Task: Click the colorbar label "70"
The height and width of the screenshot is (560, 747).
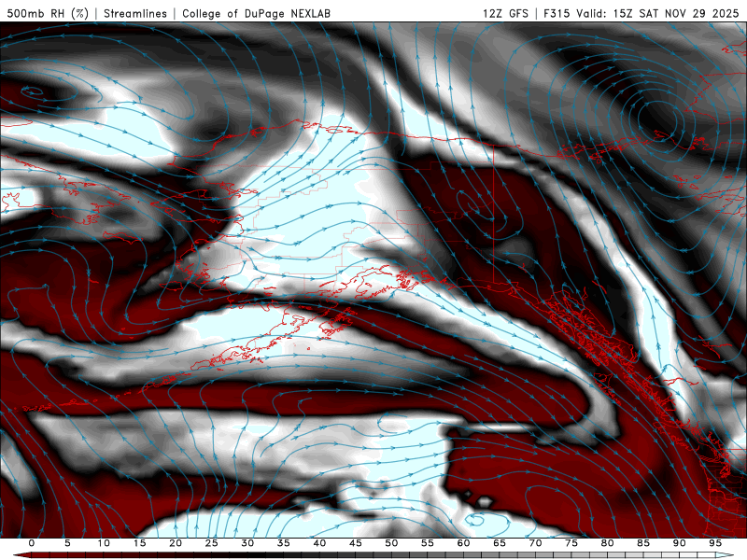Action: (x=535, y=543)
